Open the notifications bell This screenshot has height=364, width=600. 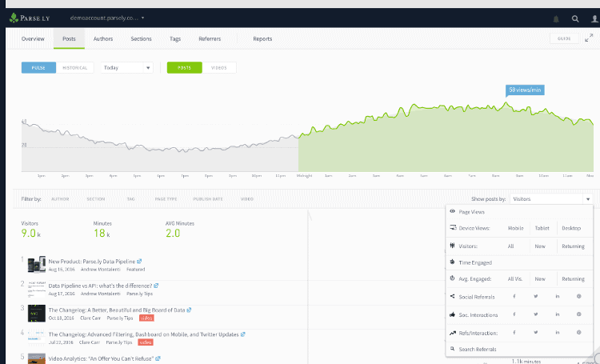[x=556, y=18]
